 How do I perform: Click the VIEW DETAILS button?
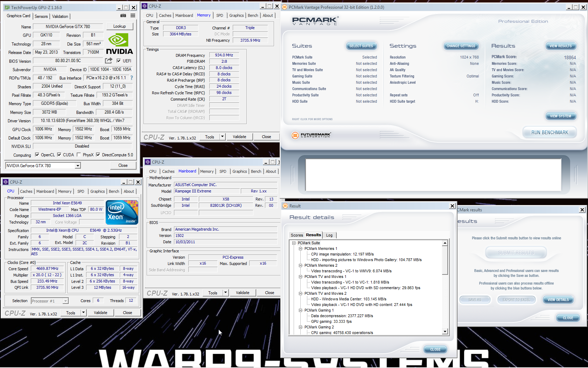(558, 300)
